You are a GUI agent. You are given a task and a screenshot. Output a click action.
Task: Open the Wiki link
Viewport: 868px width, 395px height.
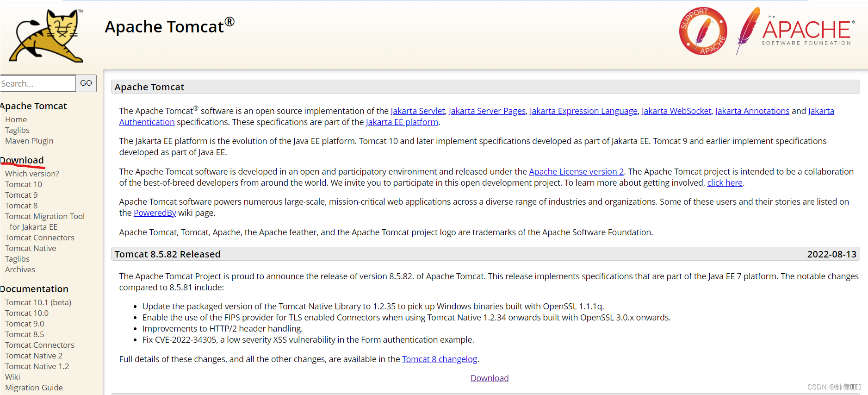pyautogui.click(x=12, y=377)
